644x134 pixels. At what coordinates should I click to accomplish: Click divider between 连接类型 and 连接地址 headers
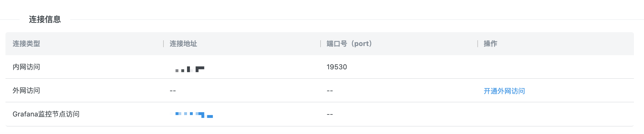163,44
